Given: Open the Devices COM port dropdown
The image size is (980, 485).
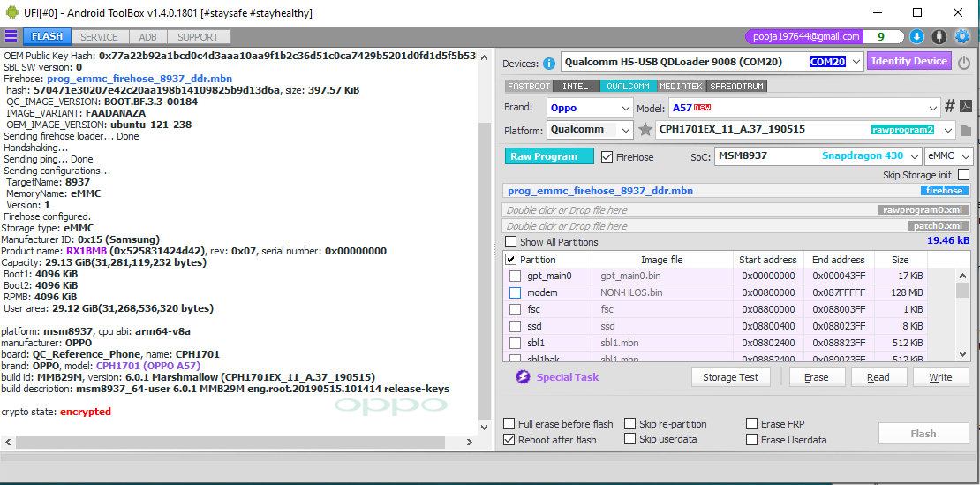Looking at the screenshot, I should point(712,62).
